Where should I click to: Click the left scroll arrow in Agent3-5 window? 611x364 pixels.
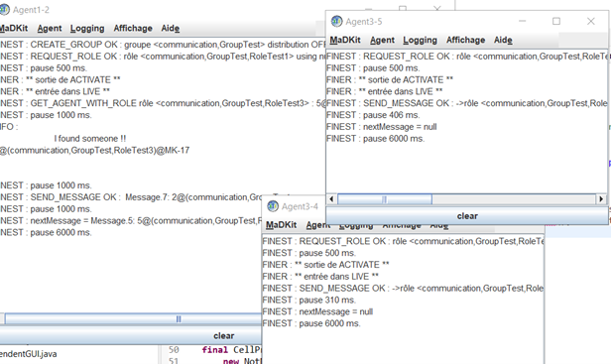(x=331, y=199)
